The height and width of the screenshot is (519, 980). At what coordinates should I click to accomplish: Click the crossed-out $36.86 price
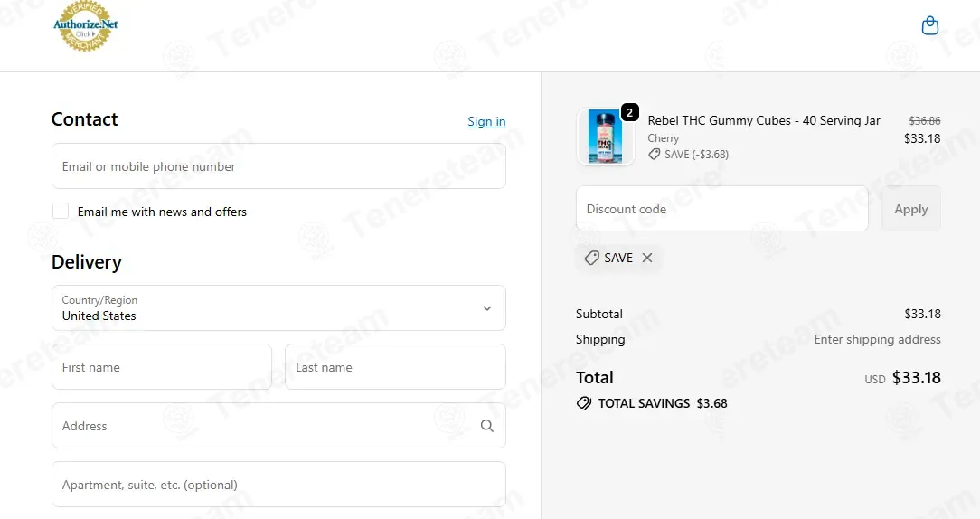[x=924, y=120]
